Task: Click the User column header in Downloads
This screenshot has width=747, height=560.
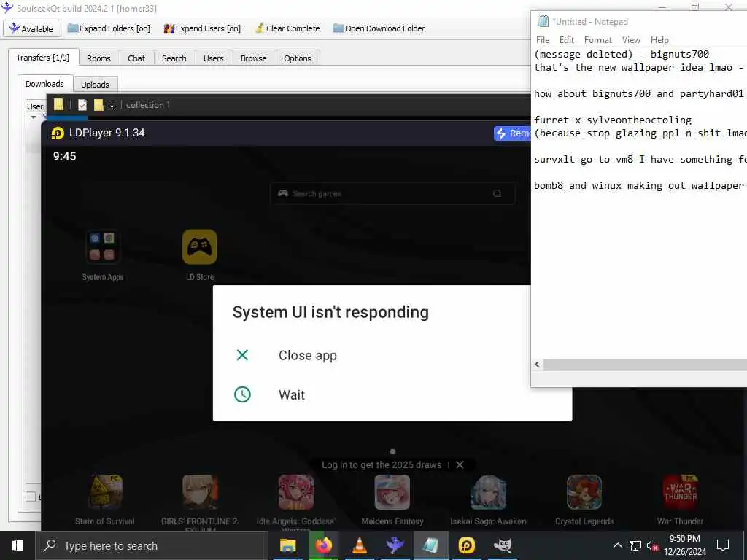Action: click(x=35, y=106)
